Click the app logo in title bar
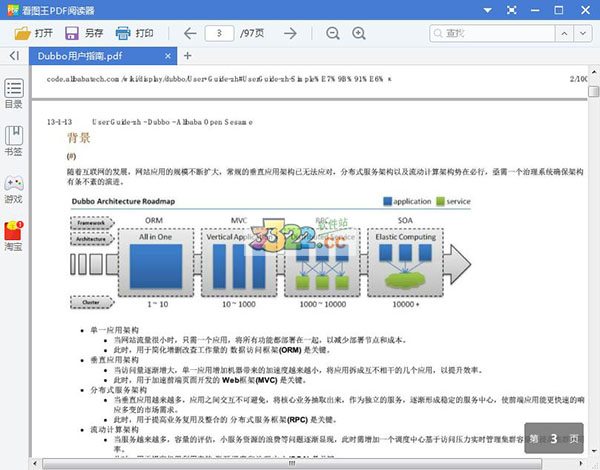The height and width of the screenshot is (470, 600). tap(13, 10)
